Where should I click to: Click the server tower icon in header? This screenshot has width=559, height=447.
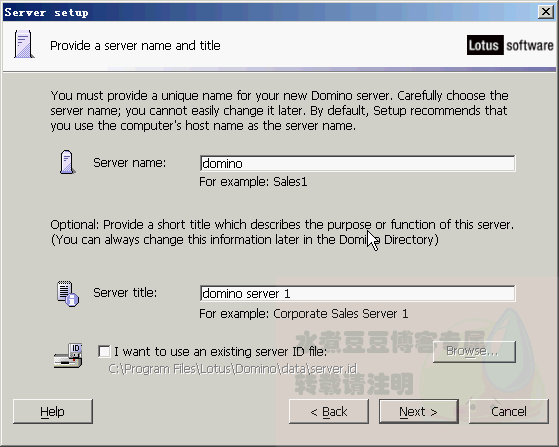[x=24, y=45]
